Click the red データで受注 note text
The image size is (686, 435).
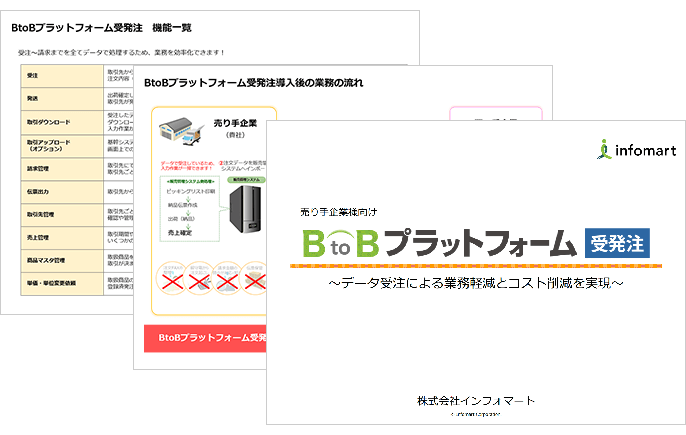click(x=187, y=165)
